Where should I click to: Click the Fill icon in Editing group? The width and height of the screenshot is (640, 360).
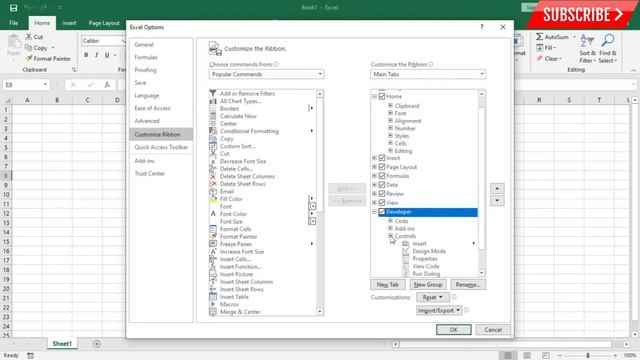click(540, 48)
